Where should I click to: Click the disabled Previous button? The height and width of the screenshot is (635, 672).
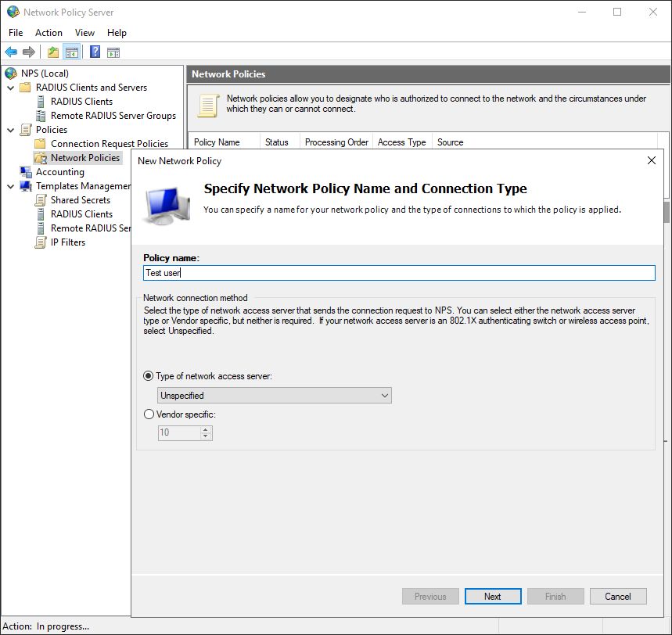click(x=430, y=597)
